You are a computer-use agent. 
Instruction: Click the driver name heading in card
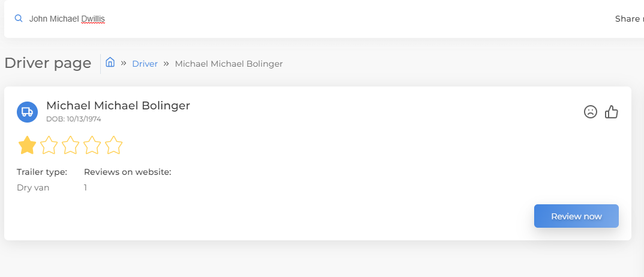118,106
